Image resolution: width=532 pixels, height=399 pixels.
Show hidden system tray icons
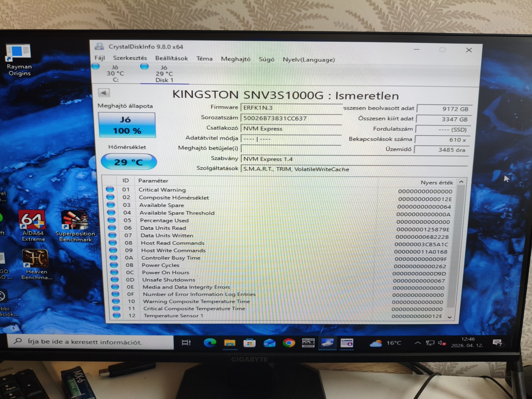(x=417, y=343)
